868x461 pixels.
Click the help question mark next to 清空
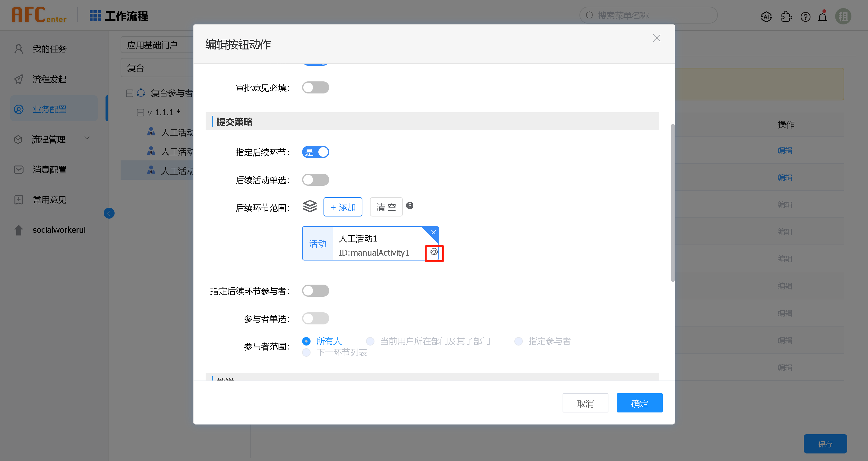[x=409, y=206]
